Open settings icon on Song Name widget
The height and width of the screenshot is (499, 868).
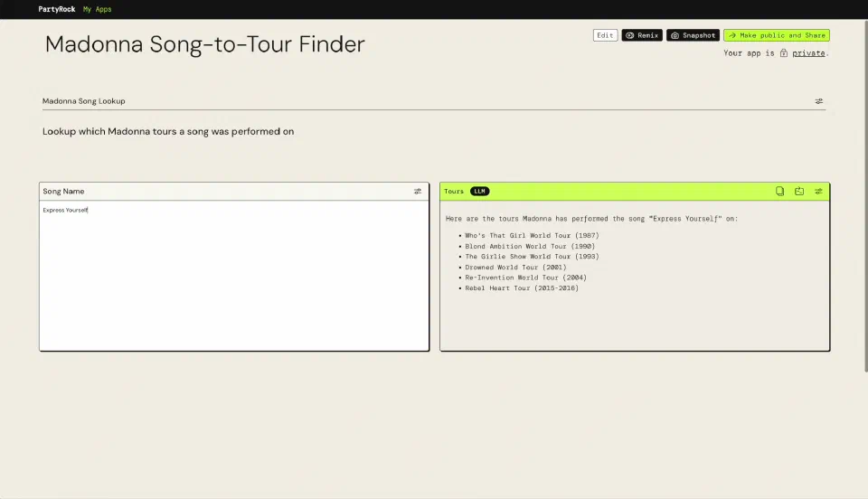[418, 192]
